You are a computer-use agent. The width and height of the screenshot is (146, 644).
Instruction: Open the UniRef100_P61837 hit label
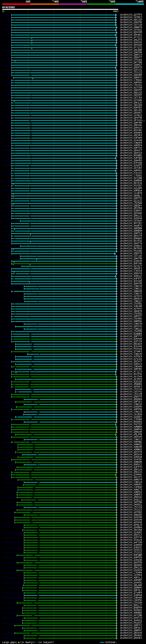[131, 623]
